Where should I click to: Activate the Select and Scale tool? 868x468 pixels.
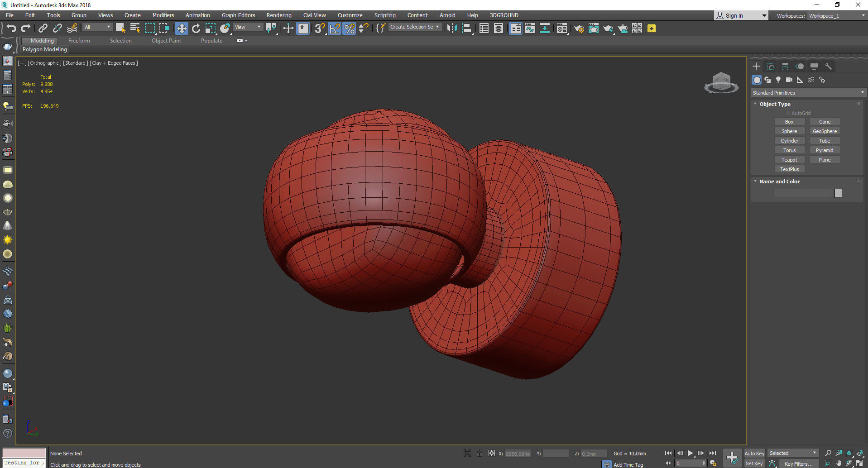click(x=211, y=29)
